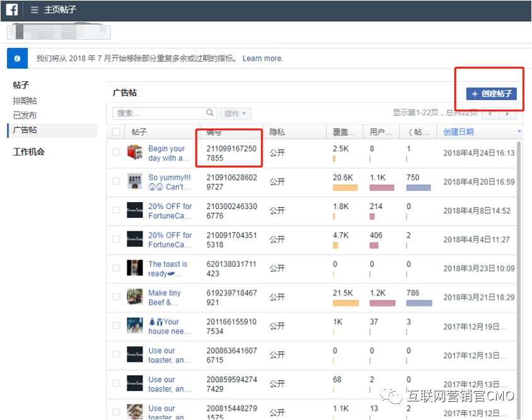
Task: Sort by 创建日期 column header
Action: tap(458, 132)
